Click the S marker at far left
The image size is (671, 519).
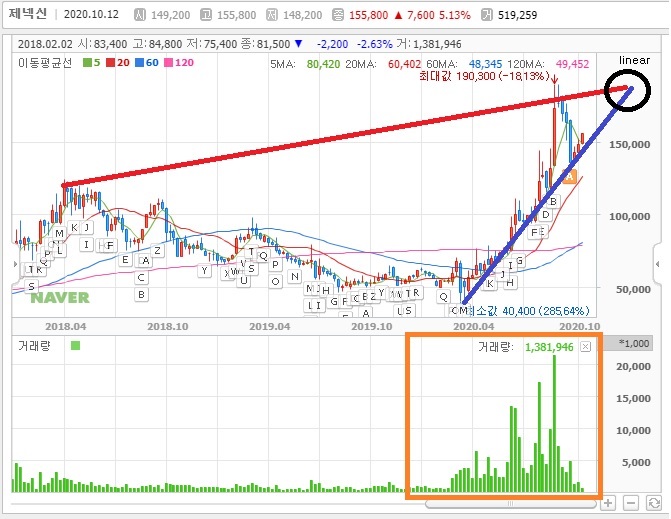point(31,287)
